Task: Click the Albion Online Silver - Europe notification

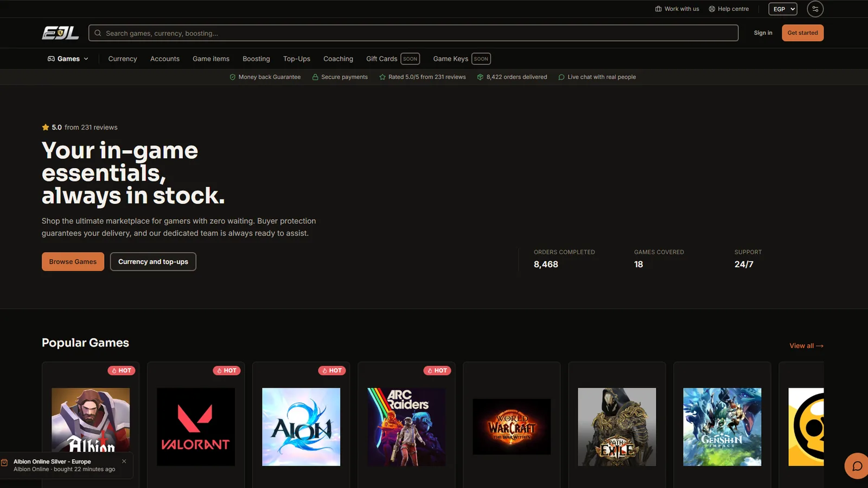Action: [x=67, y=465]
